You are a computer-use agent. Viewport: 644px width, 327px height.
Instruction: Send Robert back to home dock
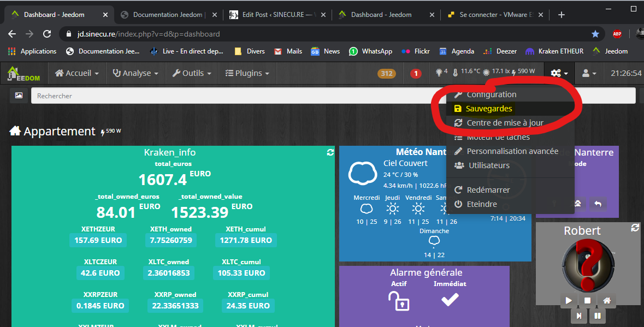(x=607, y=301)
